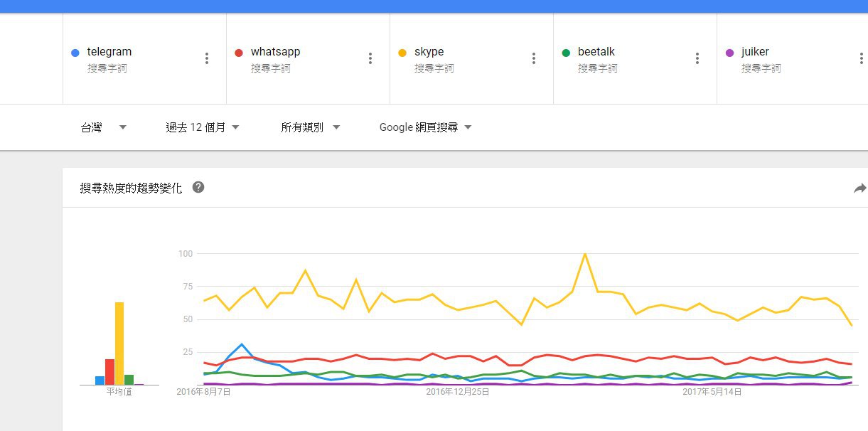Select the whatsapp search term

275,52
